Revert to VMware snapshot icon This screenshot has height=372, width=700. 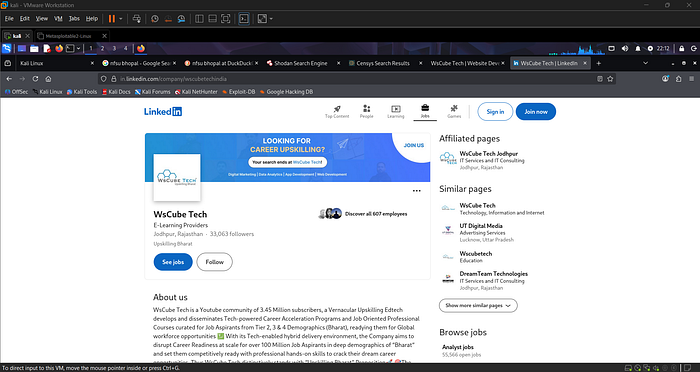[168, 19]
